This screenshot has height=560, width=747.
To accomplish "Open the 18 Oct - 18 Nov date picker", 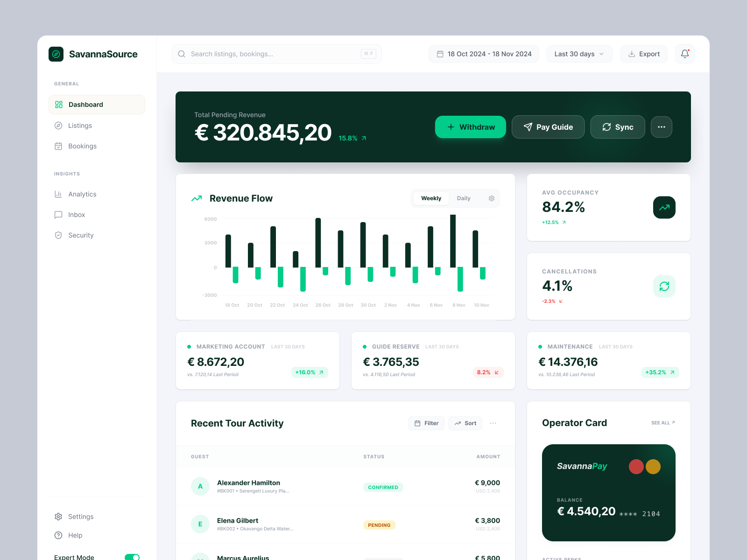I will (x=484, y=54).
